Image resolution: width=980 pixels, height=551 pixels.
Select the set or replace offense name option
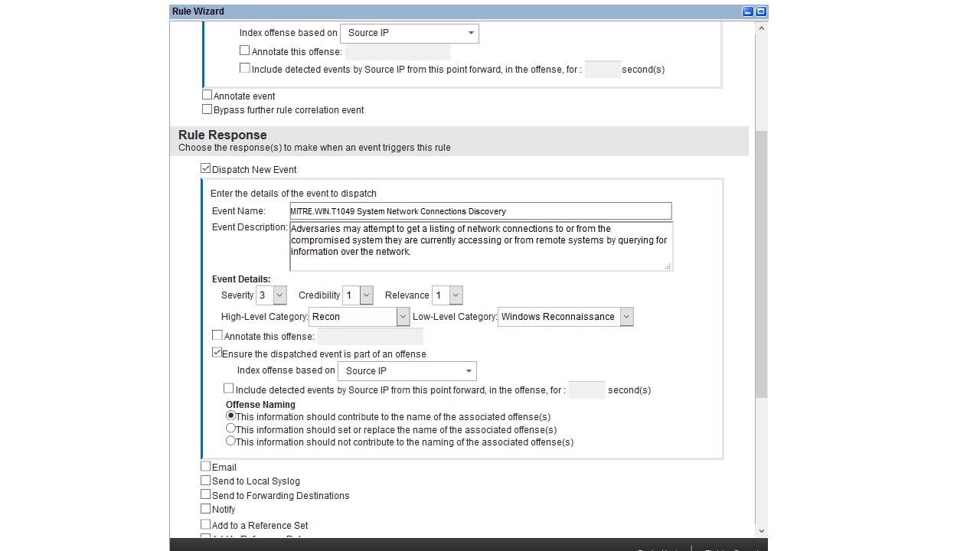pyautogui.click(x=230, y=428)
